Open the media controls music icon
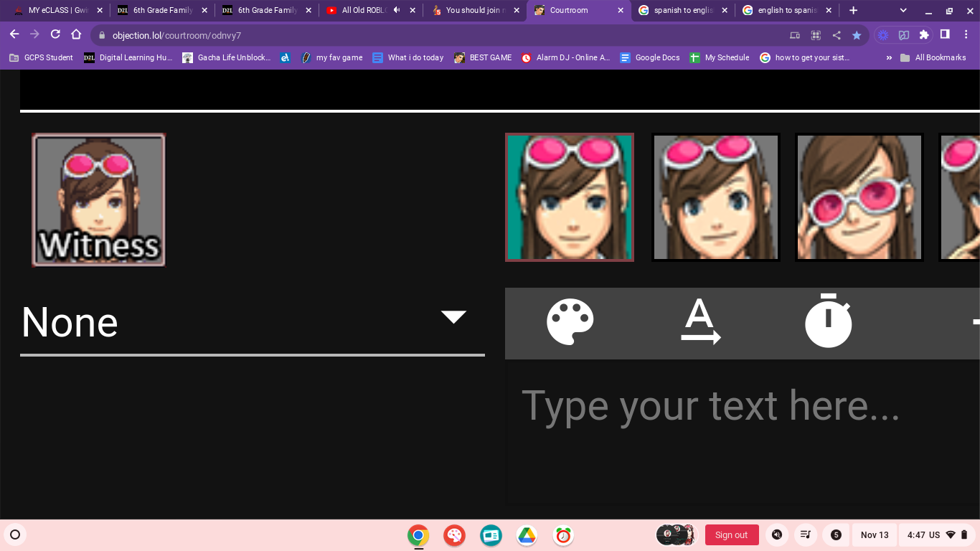This screenshot has width=980, height=551. [x=806, y=534]
